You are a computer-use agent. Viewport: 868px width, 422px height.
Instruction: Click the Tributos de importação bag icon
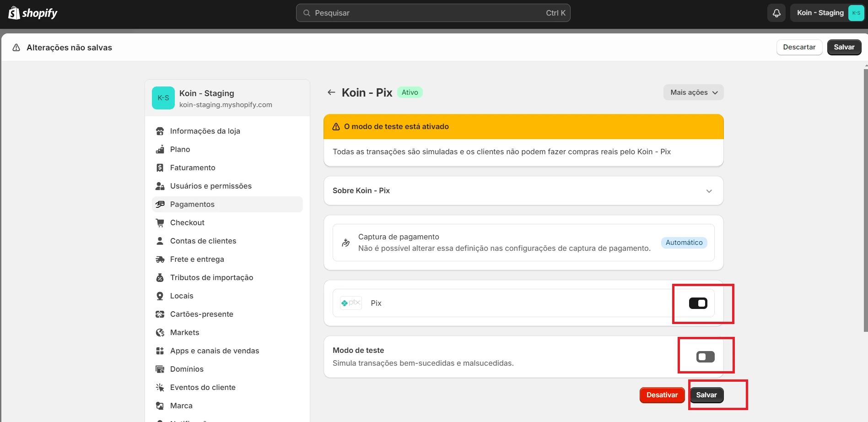160,277
